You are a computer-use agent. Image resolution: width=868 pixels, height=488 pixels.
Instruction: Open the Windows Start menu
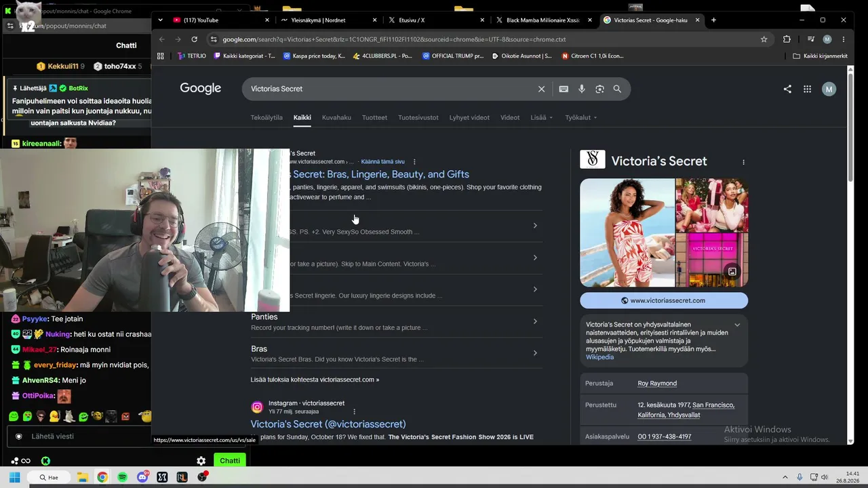(x=14, y=477)
